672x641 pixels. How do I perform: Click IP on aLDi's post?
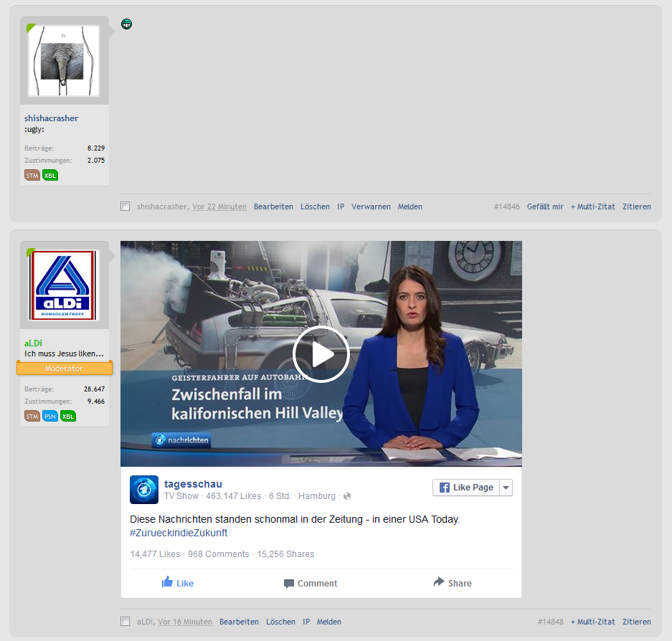coord(306,622)
